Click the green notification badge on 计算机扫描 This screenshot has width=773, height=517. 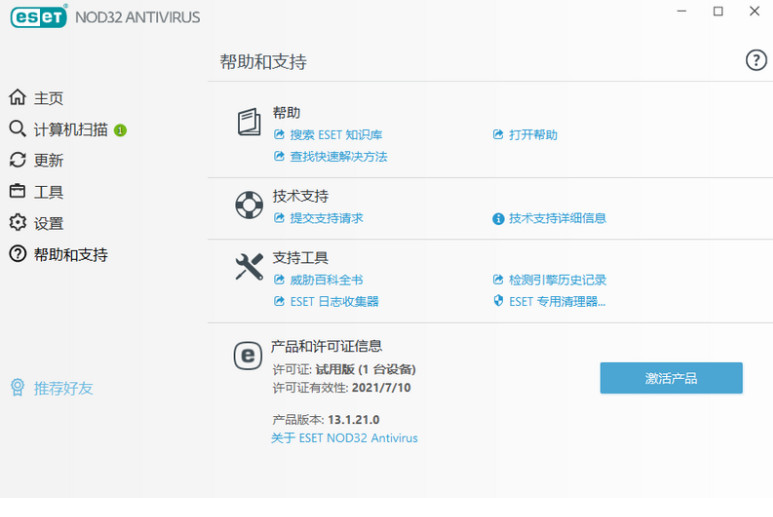click(x=120, y=130)
